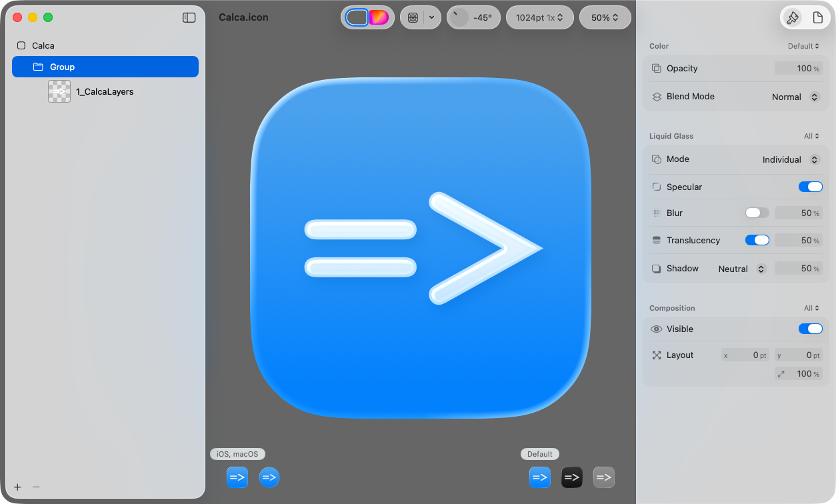This screenshot has width=836, height=504.
Task: Click the Calca rounded-square icon in the sidebar
Action: (21, 45)
